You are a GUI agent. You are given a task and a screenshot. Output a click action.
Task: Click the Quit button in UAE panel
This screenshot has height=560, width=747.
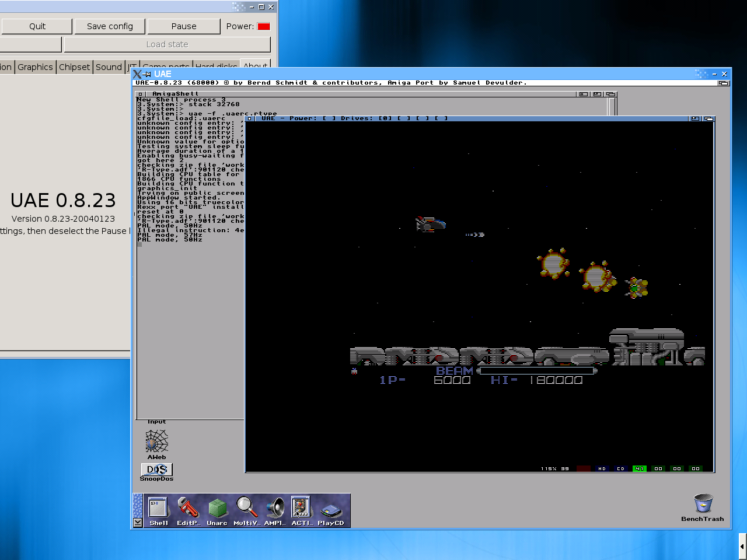[37, 26]
